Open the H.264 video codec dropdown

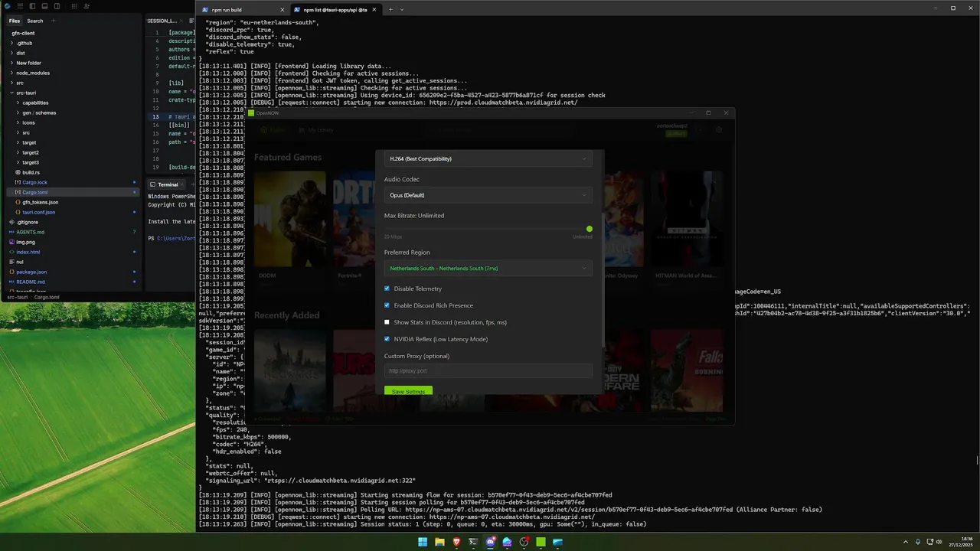click(x=488, y=158)
